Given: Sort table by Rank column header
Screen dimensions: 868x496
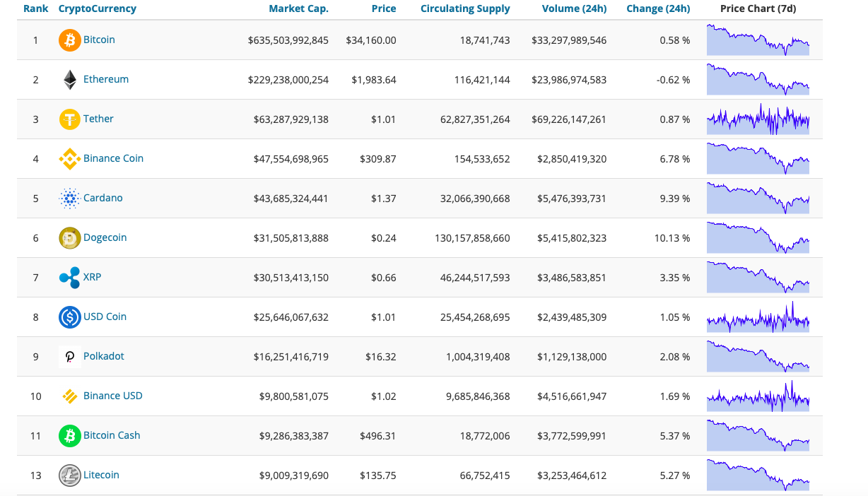Looking at the screenshot, I should [x=35, y=8].
